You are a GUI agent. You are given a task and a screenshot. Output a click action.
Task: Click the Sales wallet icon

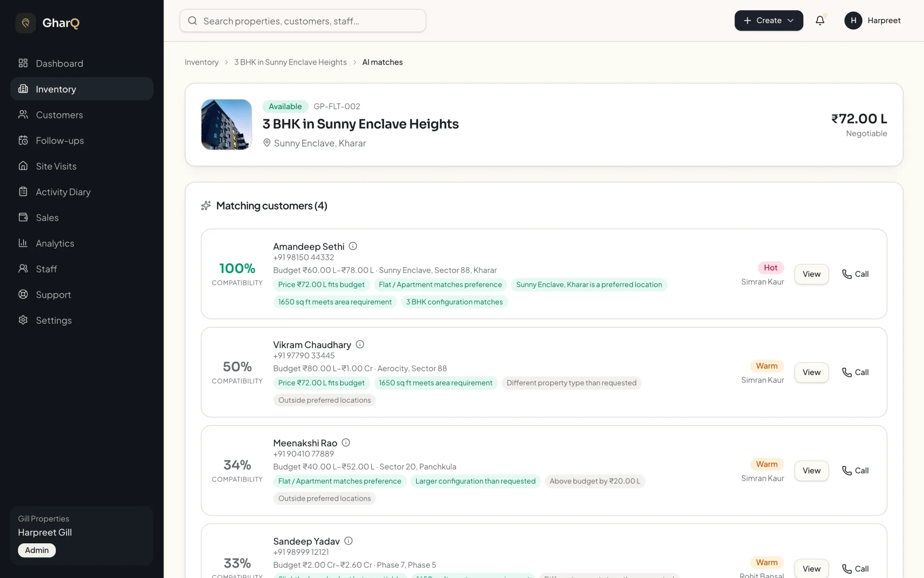point(23,217)
